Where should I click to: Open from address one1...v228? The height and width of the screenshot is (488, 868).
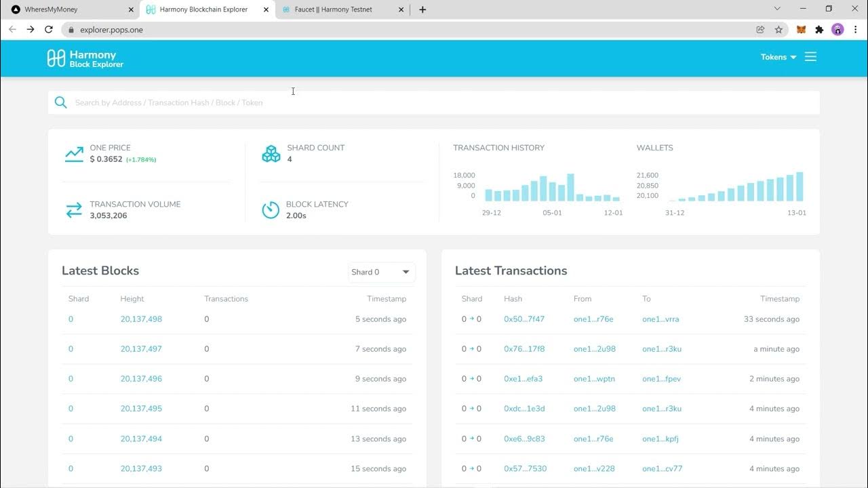594,468
